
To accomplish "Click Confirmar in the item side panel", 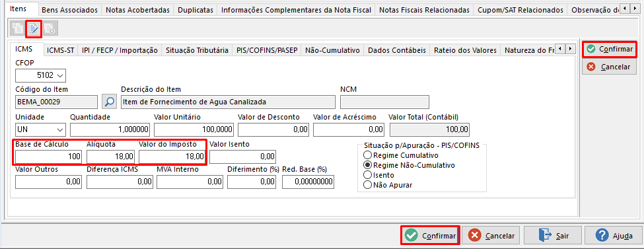I will coord(609,50).
